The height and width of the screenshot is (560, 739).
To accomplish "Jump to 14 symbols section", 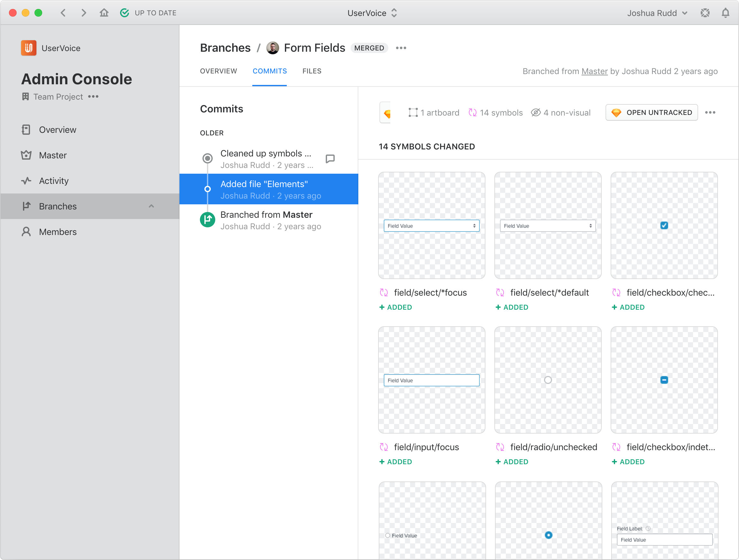I will tap(495, 113).
